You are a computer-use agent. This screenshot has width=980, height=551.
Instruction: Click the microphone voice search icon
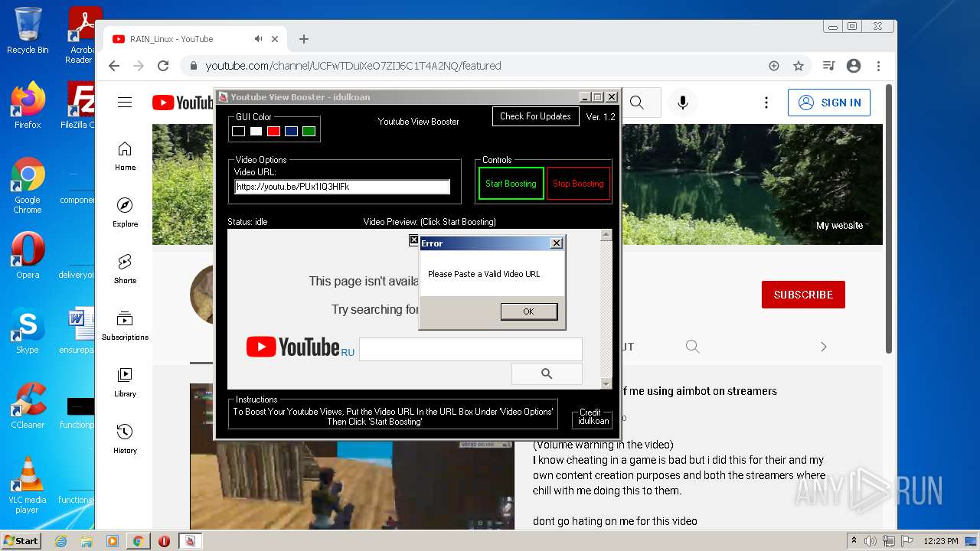click(683, 103)
